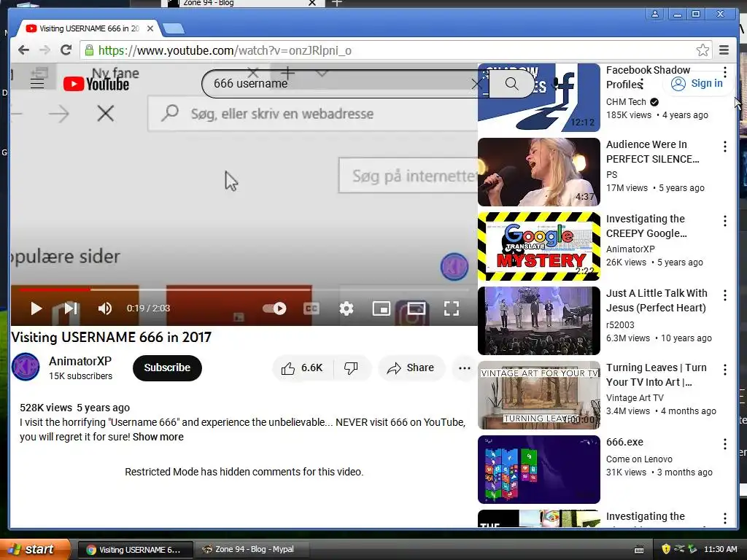
Task: Click the browser back arrow
Action: pyautogui.click(x=23, y=50)
